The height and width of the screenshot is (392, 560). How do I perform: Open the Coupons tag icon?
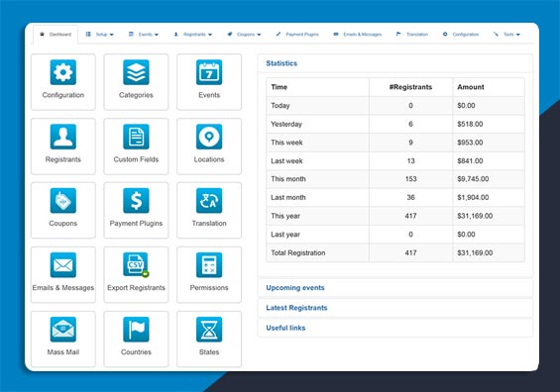(x=62, y=201)
